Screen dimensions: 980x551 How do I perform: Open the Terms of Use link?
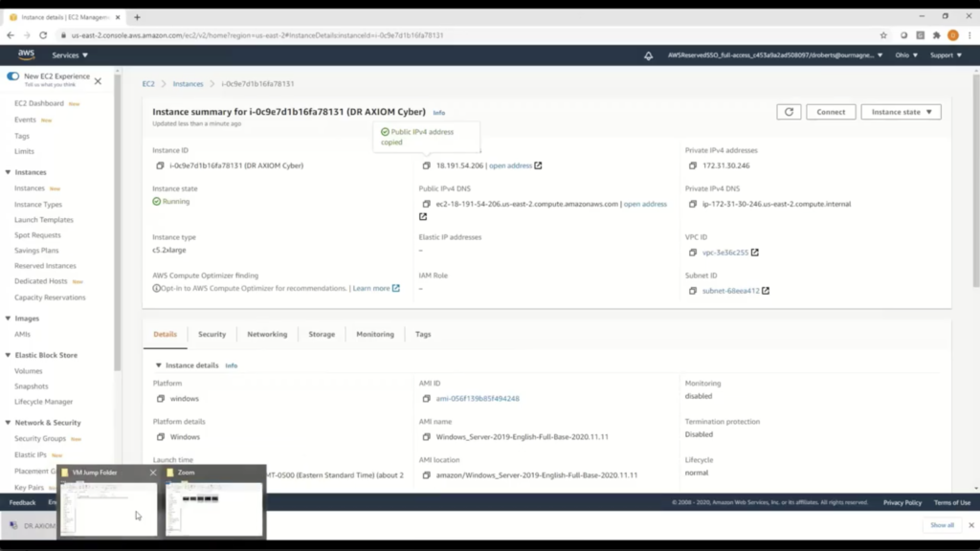pyautogui.click(x=952, y=502)
